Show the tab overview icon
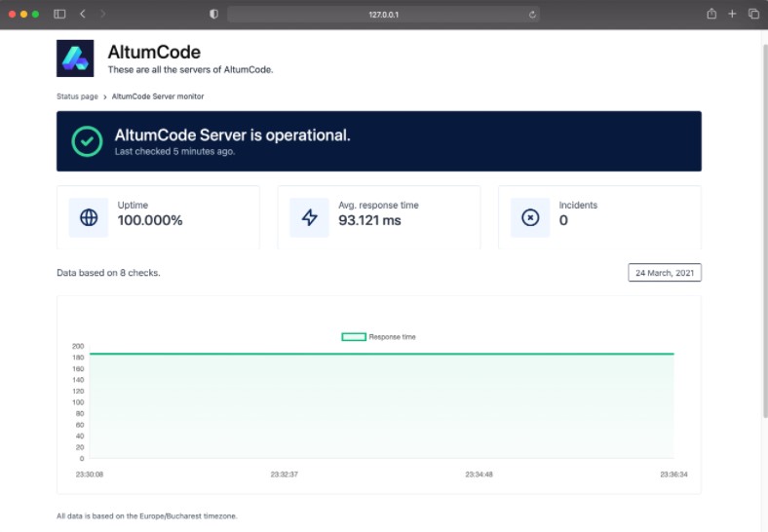Image resolution: width=768 pixels, height=532 pixels. coord(753,14)
